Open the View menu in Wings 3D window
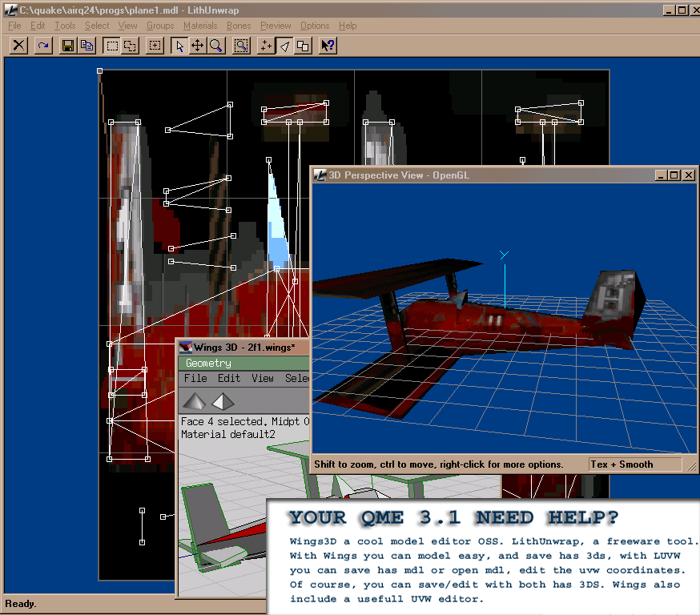Screen dimensions: 700x615 263,379
